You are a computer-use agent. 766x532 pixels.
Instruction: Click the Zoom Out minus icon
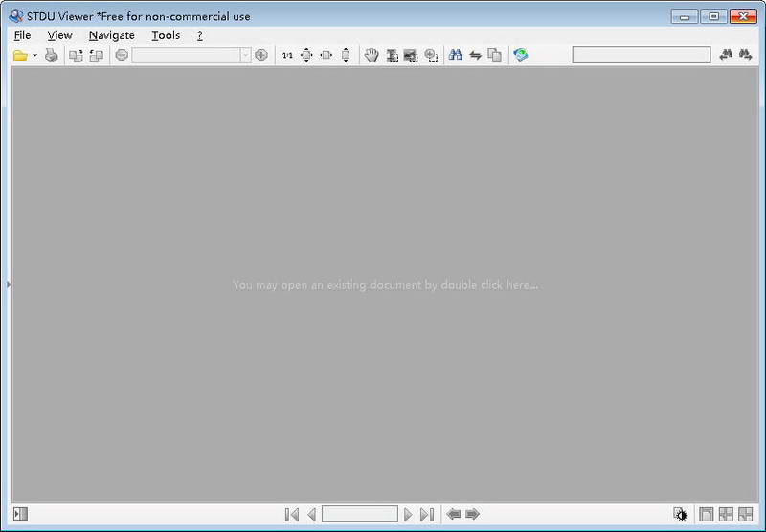[122, 55]
